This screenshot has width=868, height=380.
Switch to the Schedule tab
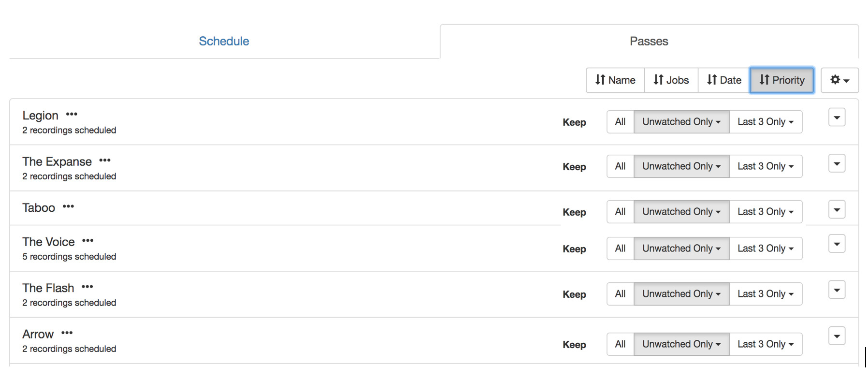click(224, 42)
